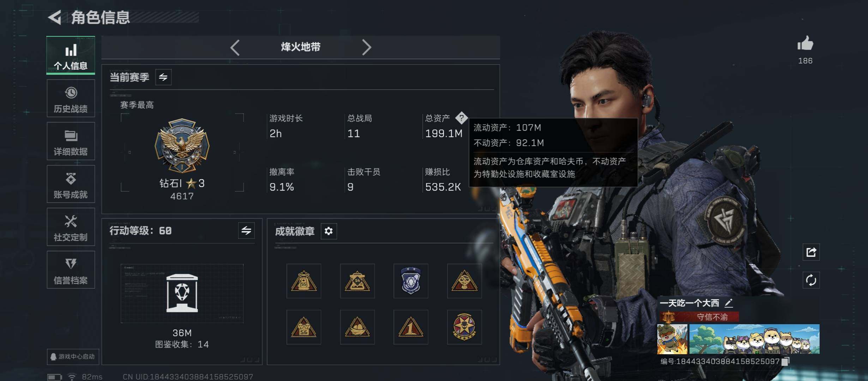Select the blue diamond shield badge
The image size is (868, 381).
click(x=411, y=281)
